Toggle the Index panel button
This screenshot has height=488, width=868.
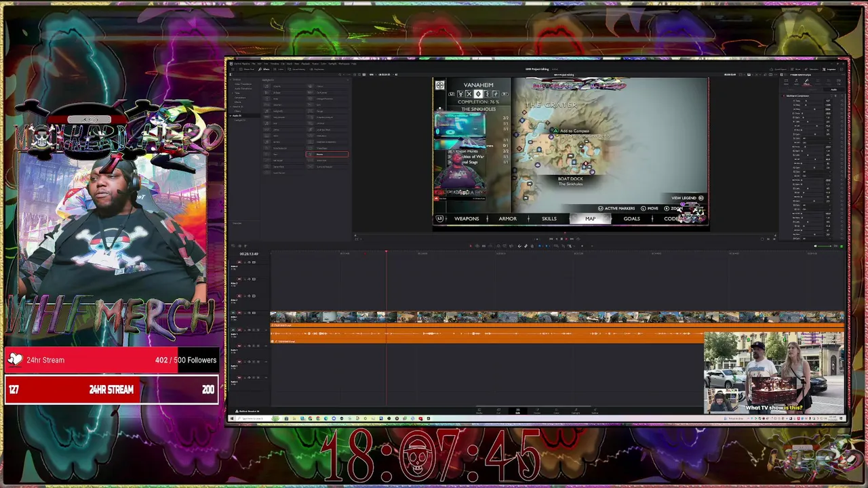[279, 69]
